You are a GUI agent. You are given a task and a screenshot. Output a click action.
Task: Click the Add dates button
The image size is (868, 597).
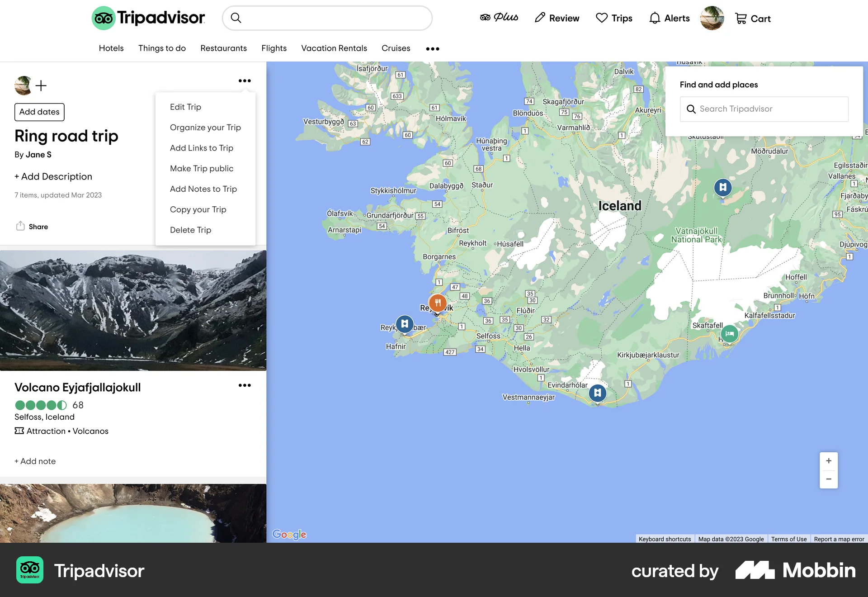tap(39, 112)
